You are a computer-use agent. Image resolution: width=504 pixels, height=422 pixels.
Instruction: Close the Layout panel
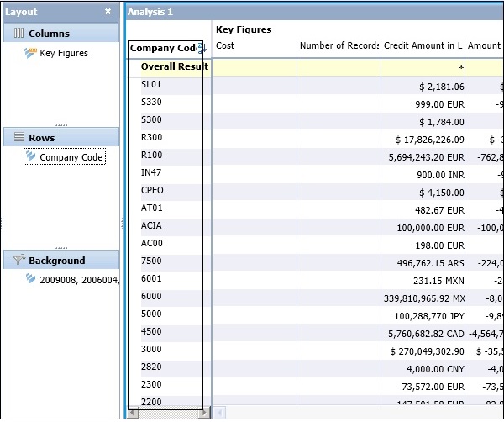(108, 12)
